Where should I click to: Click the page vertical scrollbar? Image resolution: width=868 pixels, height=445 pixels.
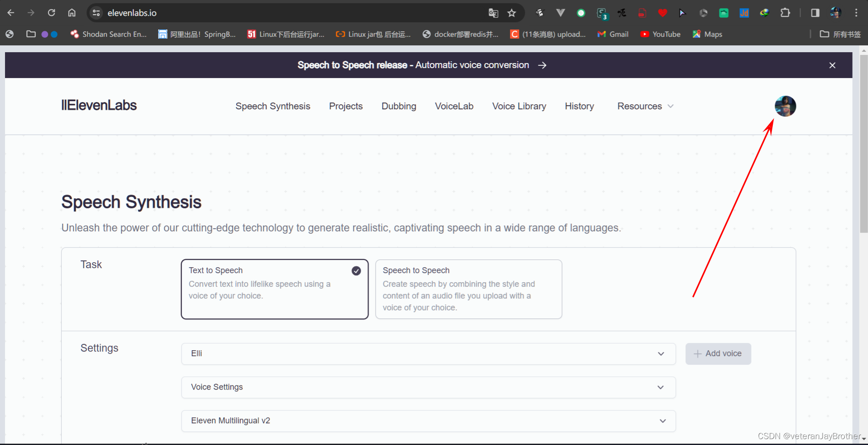[x=863, y=144]
